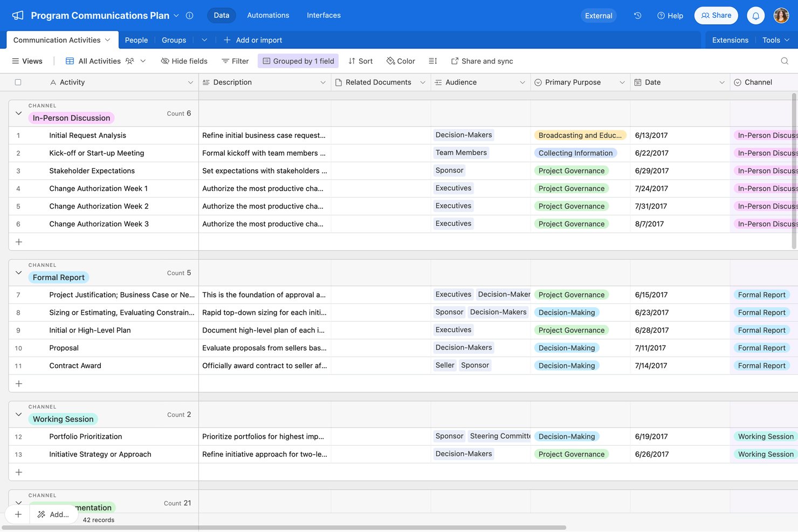Open the Color options
This screenshot has height=532, width=798.
pyautogui.click(x=401, y=61)
